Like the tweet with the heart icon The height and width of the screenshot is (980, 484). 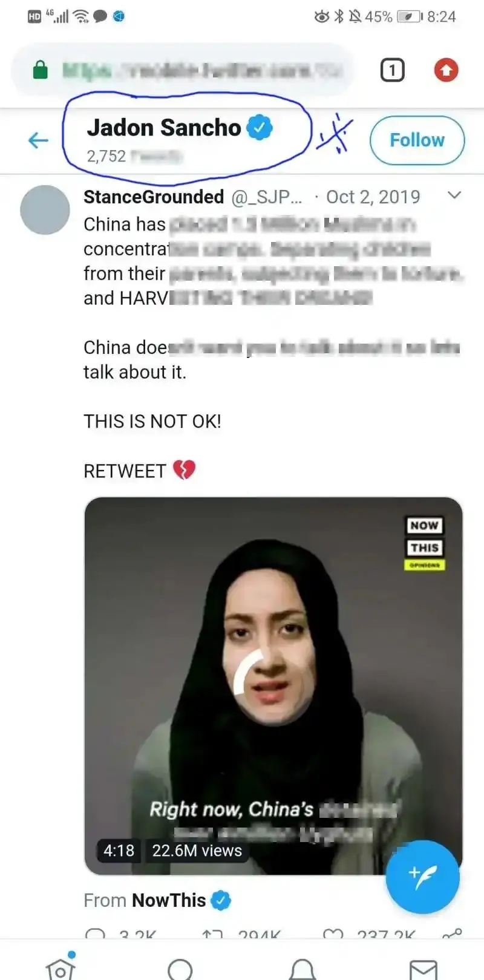(x=333, y=934)
